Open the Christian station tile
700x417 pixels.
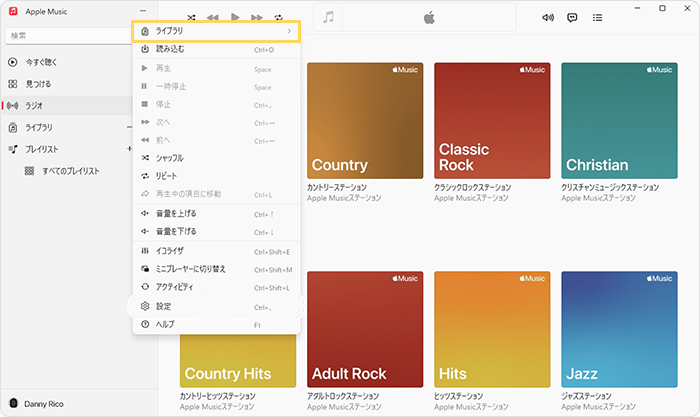(619, 121)
